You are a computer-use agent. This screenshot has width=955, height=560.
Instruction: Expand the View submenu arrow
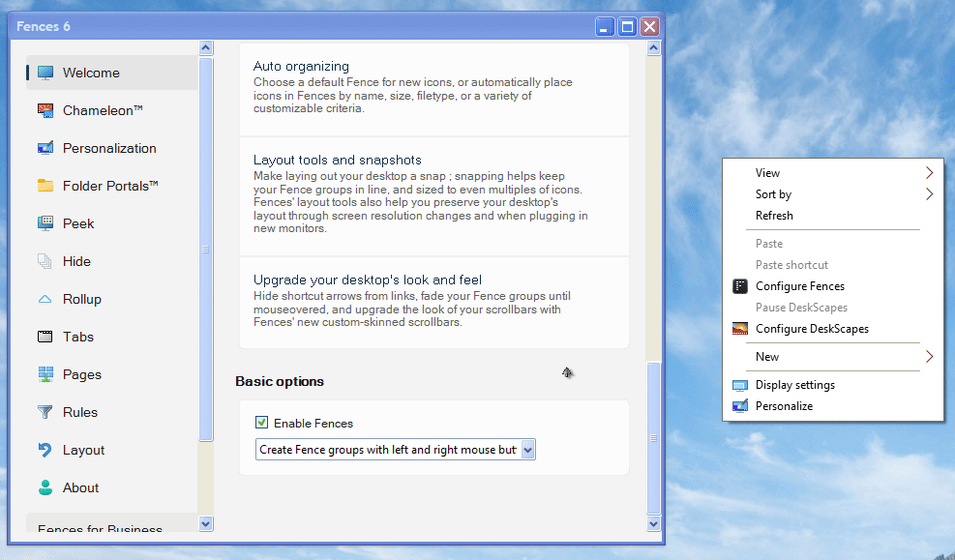pyautogui.click(x=929, y=173)
